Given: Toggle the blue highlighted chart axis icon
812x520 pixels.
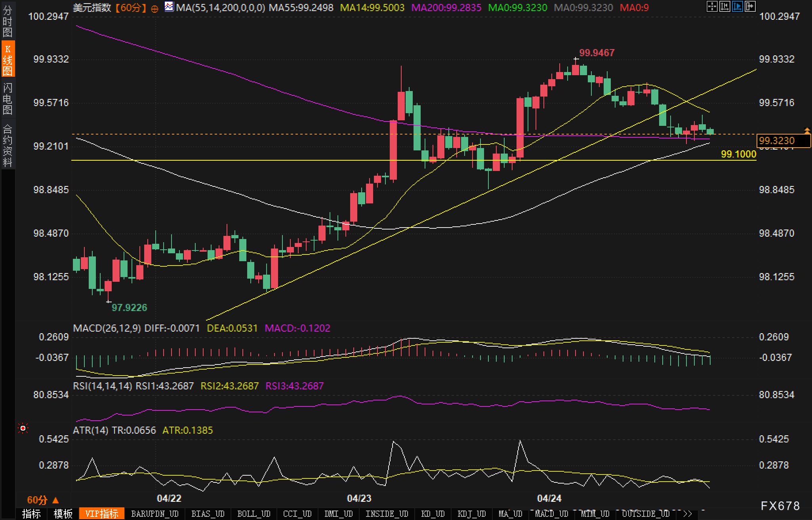Looking at the screenshot, I should [x=737, y=6].
